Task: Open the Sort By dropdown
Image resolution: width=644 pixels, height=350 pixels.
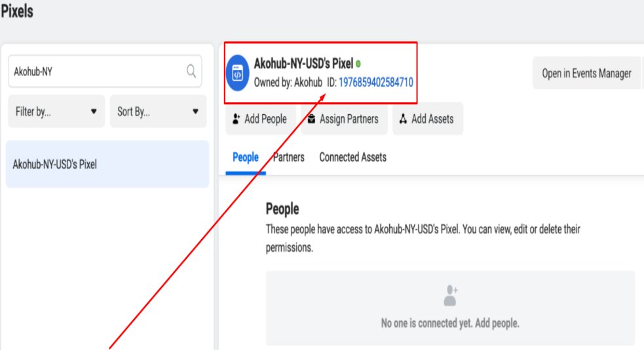Action: [x=158, y=111]
